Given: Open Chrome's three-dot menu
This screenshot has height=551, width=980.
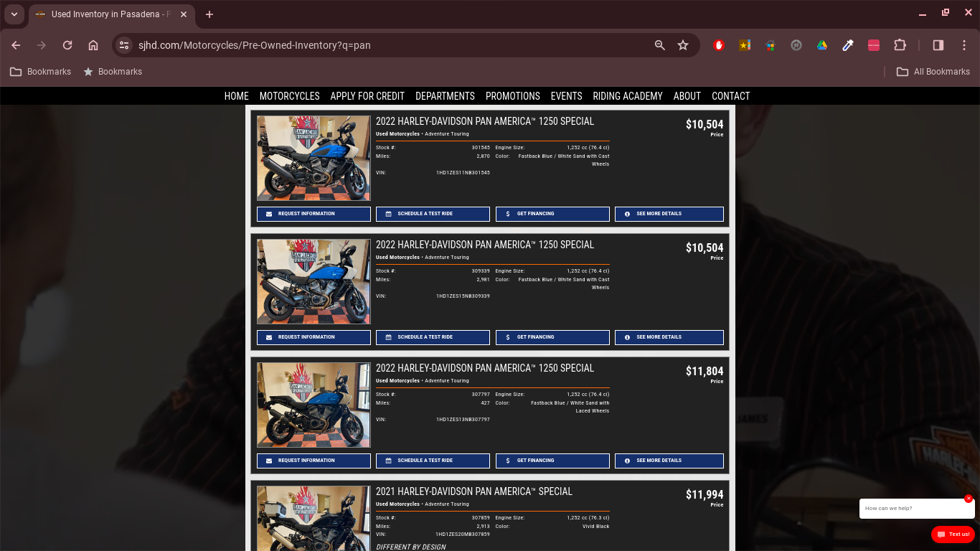Looking at the screenshot, I should pyautogui.click(x=964, y=45).
